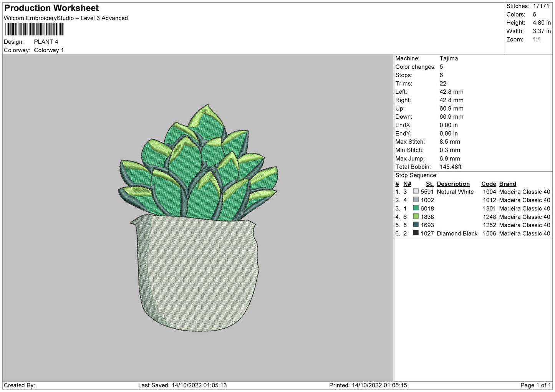Click the Trims value 22

click(x=443, y=84)
